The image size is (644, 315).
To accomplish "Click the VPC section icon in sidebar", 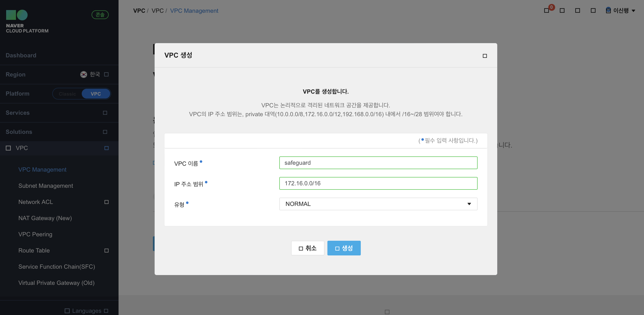I will 8,148.
